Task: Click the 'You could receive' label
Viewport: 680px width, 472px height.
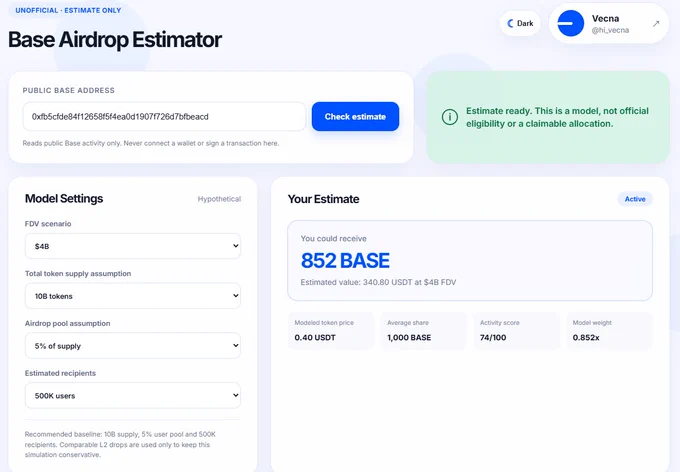Action: [333, 239]
